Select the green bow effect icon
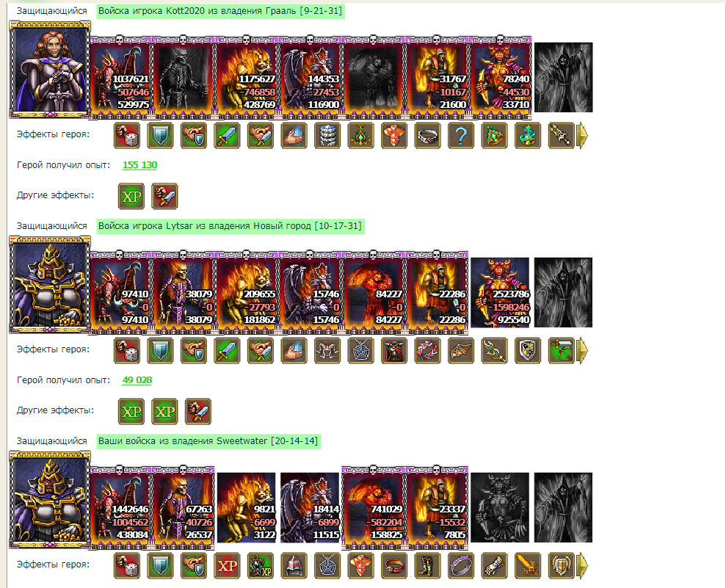Screen dimensions: 726x588 pyautogui.click(x=561, y=350)
